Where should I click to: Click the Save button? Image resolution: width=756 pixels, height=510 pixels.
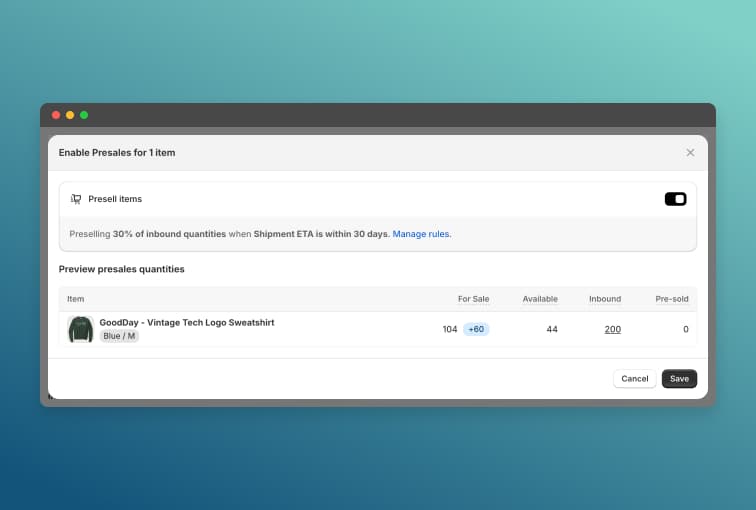(679, 378)
